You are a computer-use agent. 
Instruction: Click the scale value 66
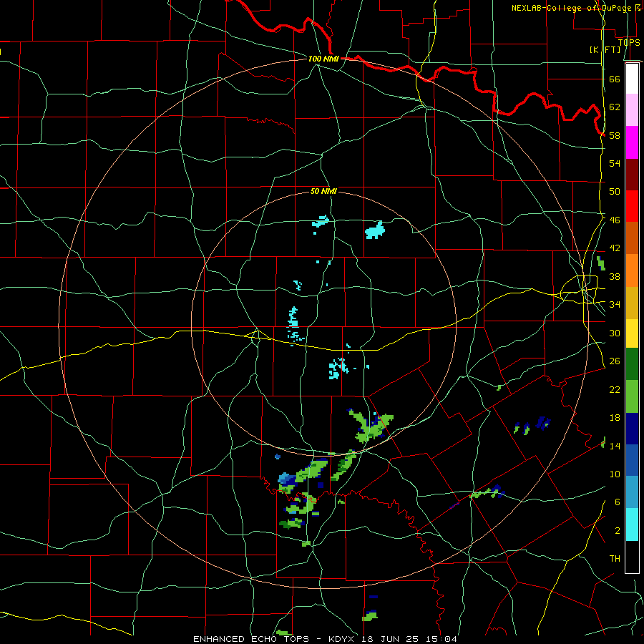click(x=615, y=79)
